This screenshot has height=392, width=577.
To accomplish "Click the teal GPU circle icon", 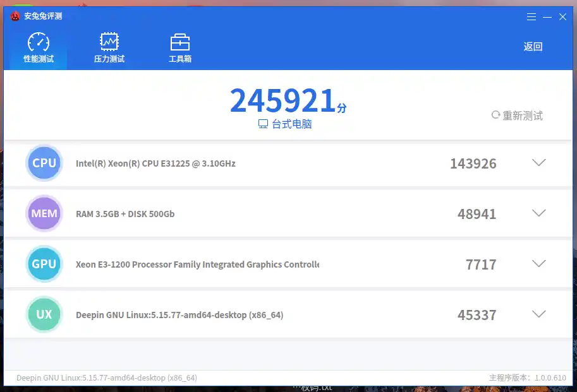I will pyautogui.click(x=44, y=264).
